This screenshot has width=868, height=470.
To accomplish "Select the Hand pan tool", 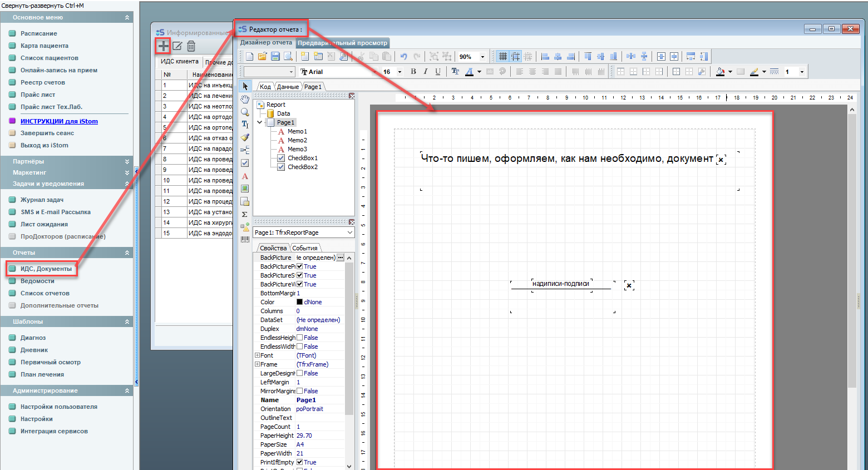I will coord(245,99).
